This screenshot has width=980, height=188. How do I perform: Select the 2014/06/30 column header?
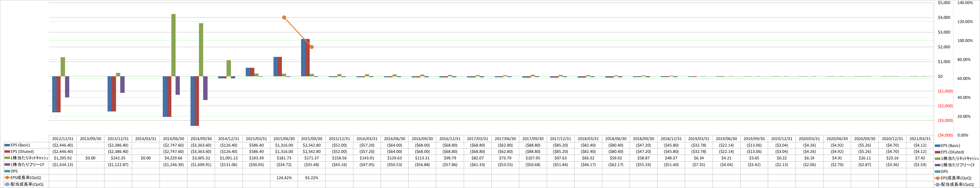(x=173, y=139)
